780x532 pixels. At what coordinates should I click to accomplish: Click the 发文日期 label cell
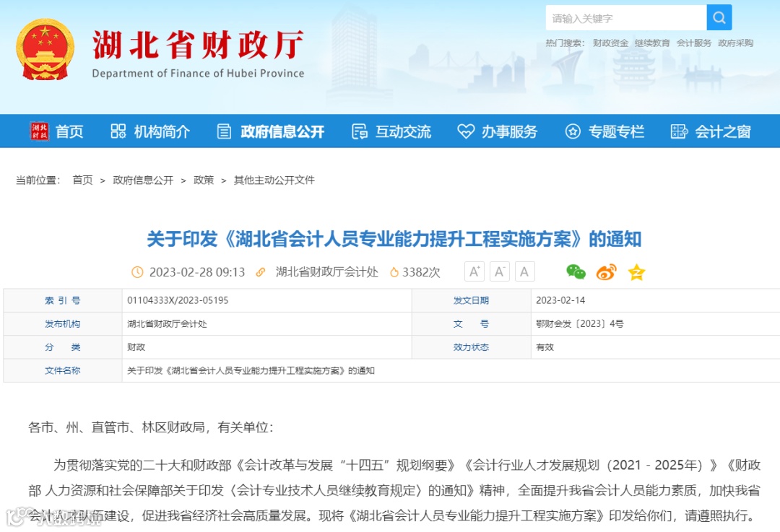[x=471, y=300]
